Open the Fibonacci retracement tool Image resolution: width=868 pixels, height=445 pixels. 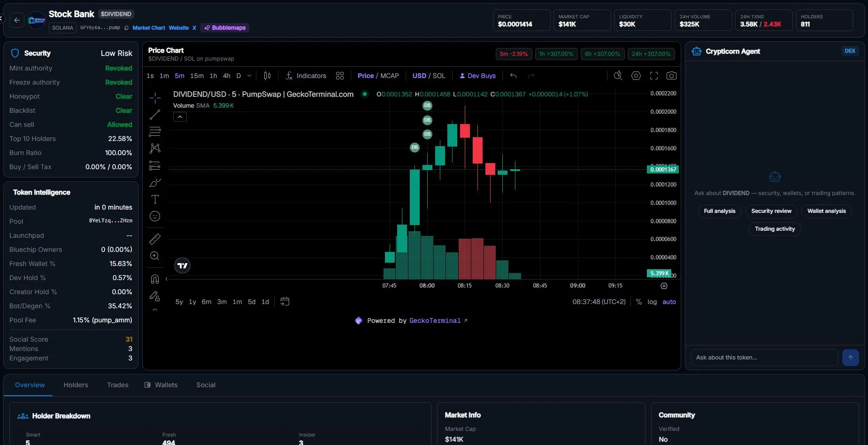155,132
